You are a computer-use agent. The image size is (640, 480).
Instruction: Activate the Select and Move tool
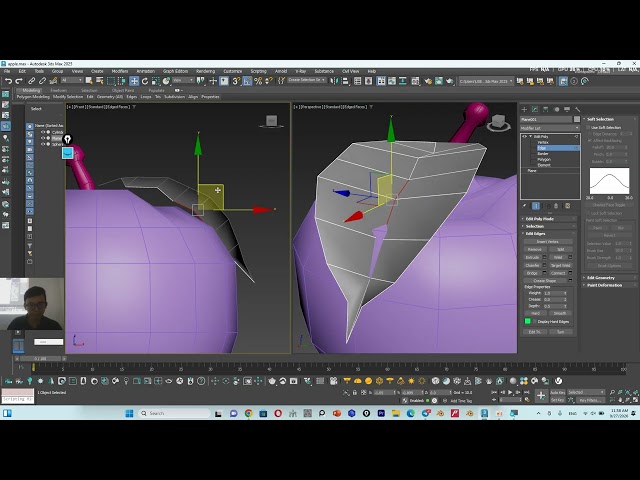coord(134,81)
